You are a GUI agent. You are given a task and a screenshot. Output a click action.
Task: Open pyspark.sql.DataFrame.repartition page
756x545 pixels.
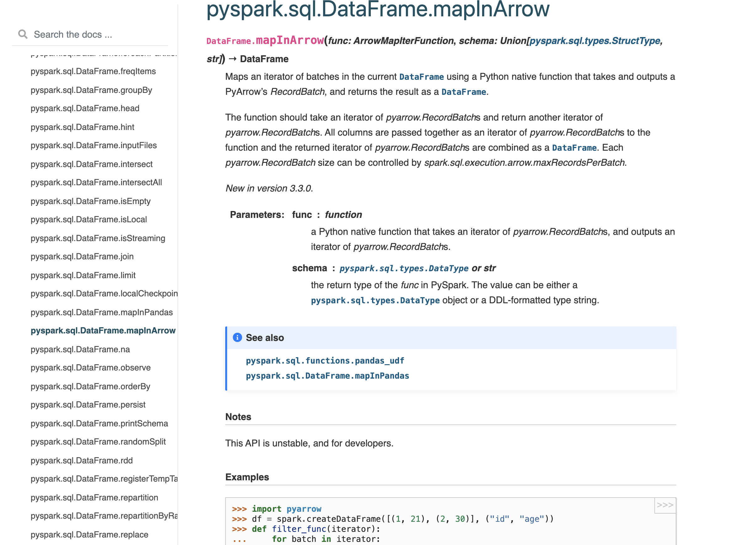click(x=94, y=497)
